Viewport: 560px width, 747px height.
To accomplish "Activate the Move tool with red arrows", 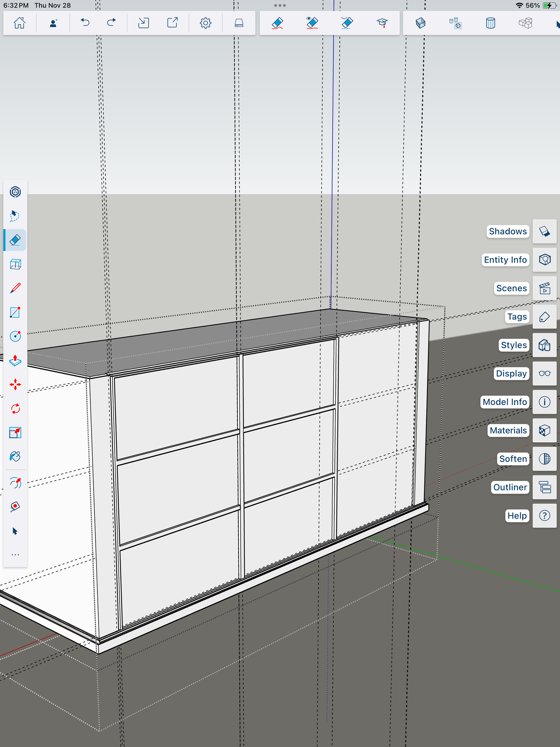I will 15,385.
